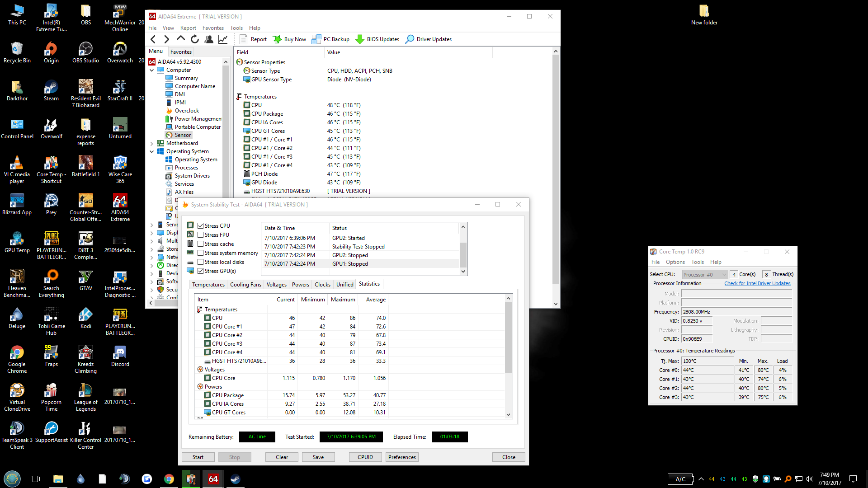The height and width of the screenshot is (488, 868).
Task: Open the Discord desktop icon
Action: [x=120, y=356]
